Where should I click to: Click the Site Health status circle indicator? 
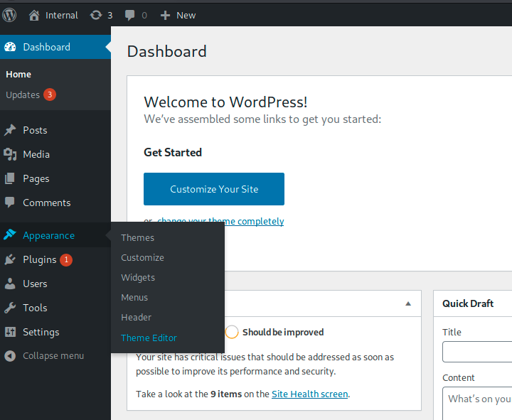pos(232,332)
